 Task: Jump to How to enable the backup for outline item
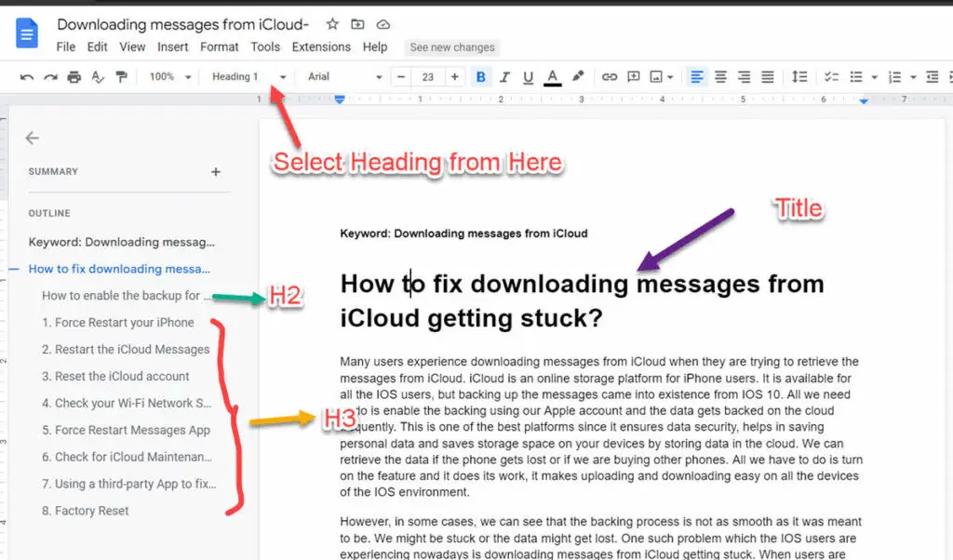click(127, 295)
